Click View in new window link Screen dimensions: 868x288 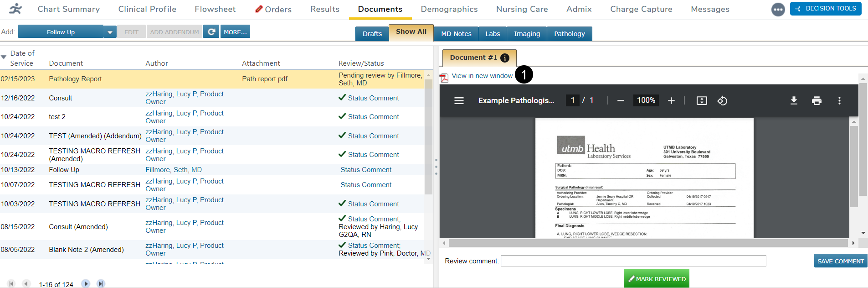(482, 76)
